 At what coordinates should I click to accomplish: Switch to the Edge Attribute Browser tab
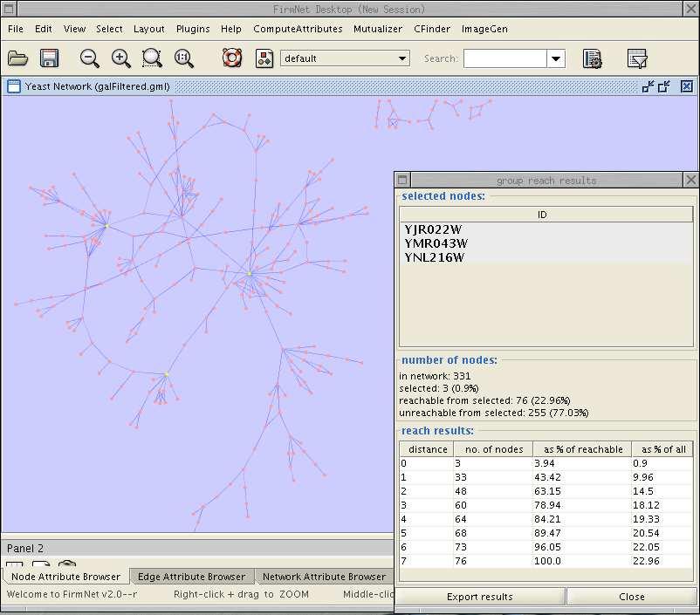point(191,577)
